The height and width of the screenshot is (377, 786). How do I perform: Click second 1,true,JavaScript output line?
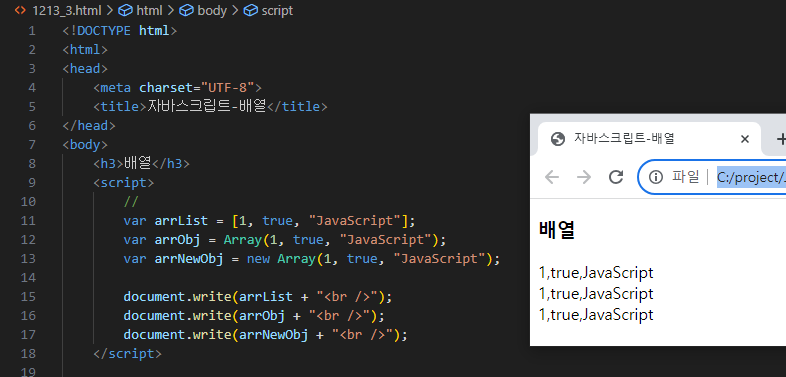click(596, 294)
